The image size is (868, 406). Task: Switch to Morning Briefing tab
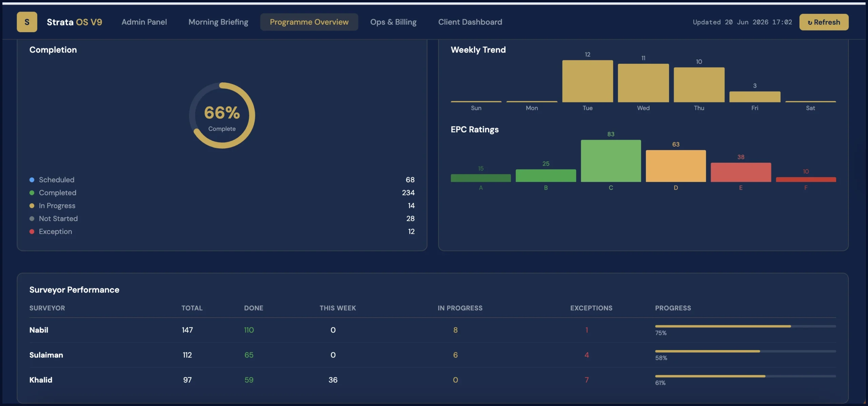tap(218, 22)
